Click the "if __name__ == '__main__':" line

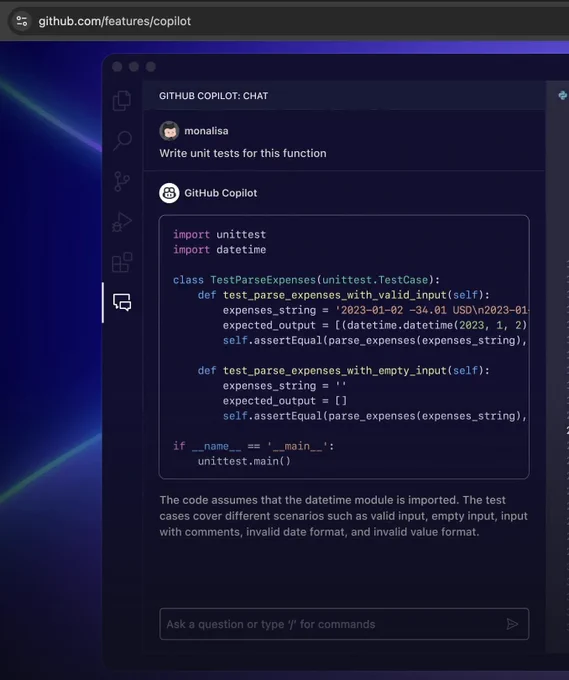coord(254,446)
